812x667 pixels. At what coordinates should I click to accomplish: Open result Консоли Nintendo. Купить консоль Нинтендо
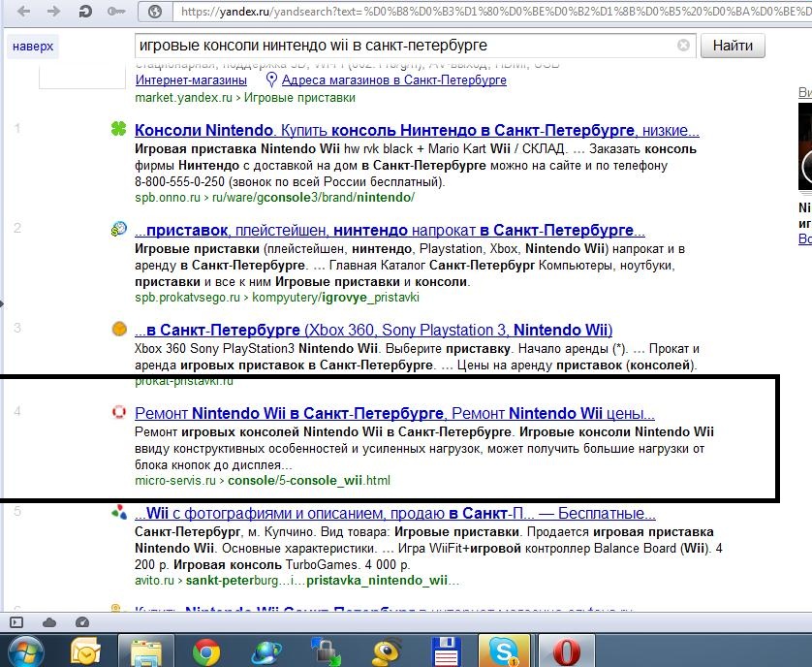pyautogui.click(x=417, y=130)
